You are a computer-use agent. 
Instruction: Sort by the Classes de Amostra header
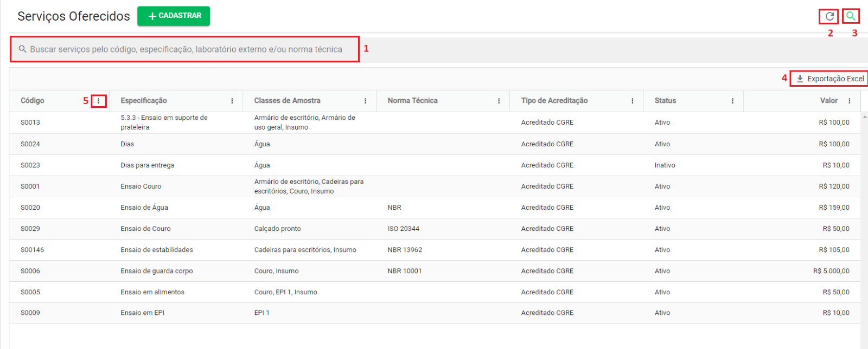click(x=287, y=101)
